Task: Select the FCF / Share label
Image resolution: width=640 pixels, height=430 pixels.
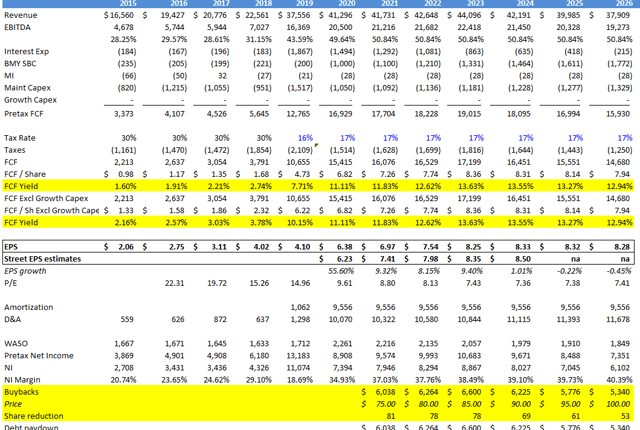Action: 25,174
